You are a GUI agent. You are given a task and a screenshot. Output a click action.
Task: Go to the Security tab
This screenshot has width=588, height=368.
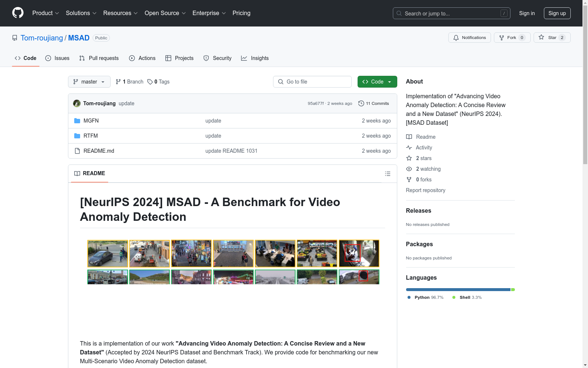click(217, 58)
